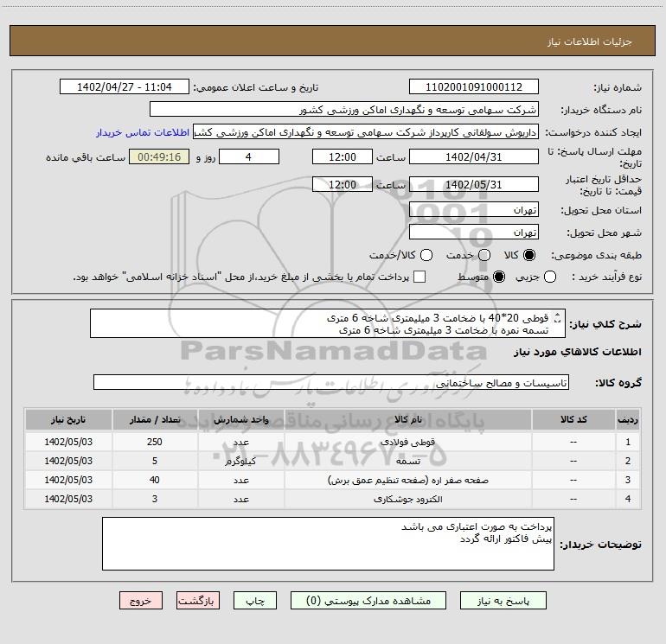
Task: Click the response deadline date 1402/04/31
Action: [474, 156]
